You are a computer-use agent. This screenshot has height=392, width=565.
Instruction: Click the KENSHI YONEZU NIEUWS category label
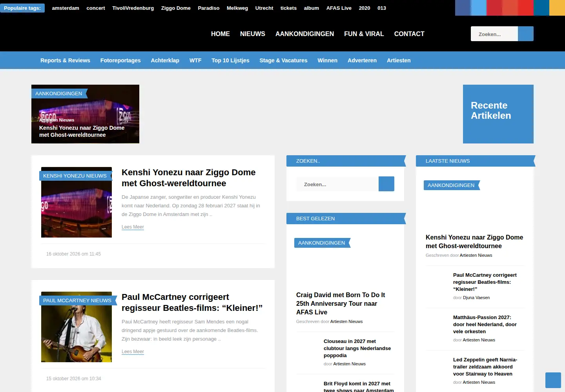[x=75, y=176]
